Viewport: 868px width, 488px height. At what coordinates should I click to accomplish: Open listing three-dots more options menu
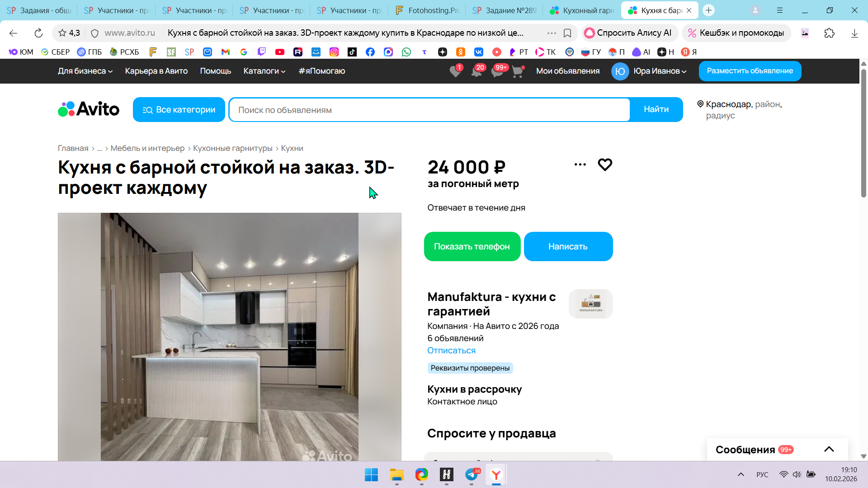580,164
